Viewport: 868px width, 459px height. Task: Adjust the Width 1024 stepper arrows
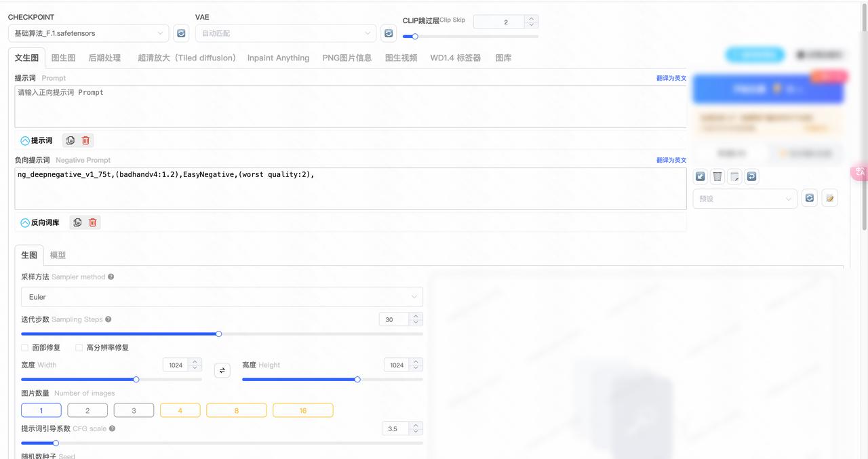(195, 365)
